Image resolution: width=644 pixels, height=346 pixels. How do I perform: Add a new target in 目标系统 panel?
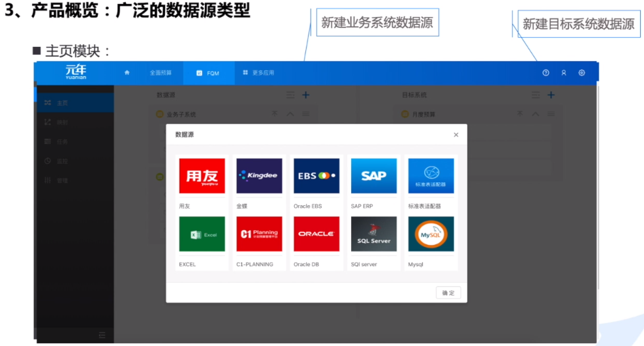[551, 95]
